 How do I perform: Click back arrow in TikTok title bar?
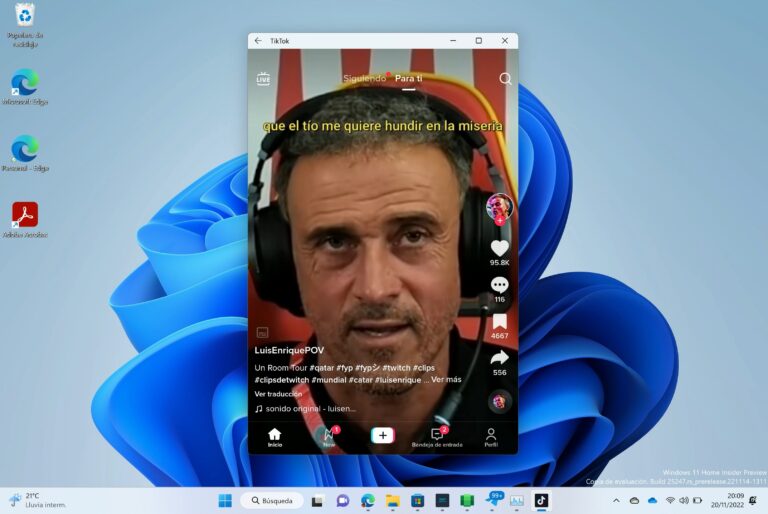tap(258, 41)
